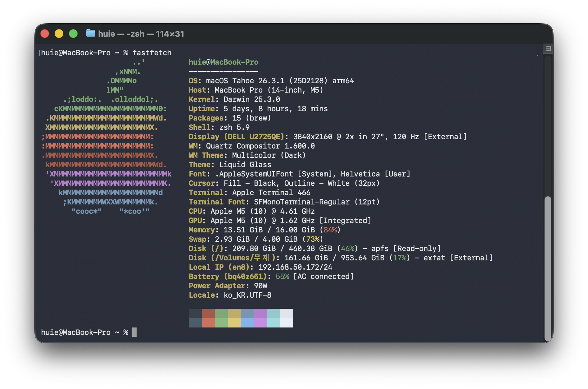Image resolution: width=588 pixels, height=389 pixels.
Task: Click the folder proxy icon in title bar
Action: 90,33
